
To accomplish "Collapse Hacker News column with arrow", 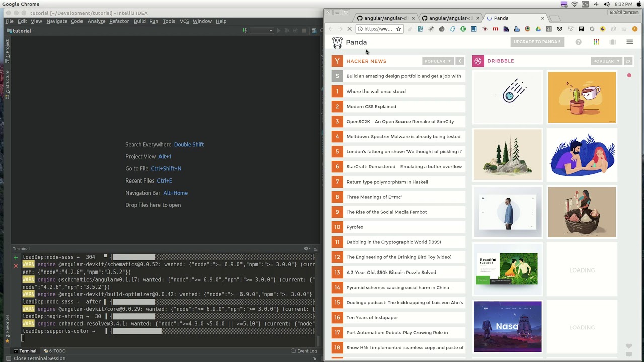I will coord(459,61).
